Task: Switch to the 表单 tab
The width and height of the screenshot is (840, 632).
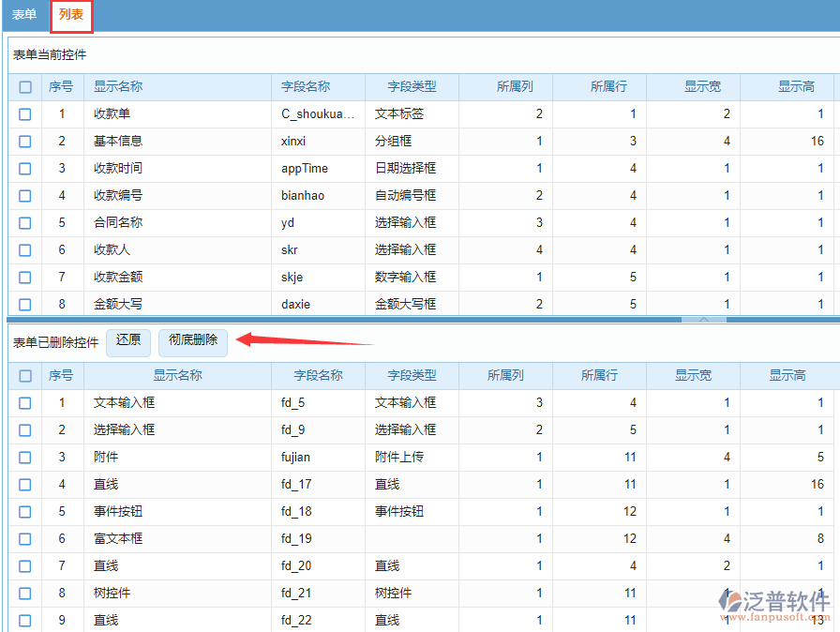Action: (x=24, y=15)
